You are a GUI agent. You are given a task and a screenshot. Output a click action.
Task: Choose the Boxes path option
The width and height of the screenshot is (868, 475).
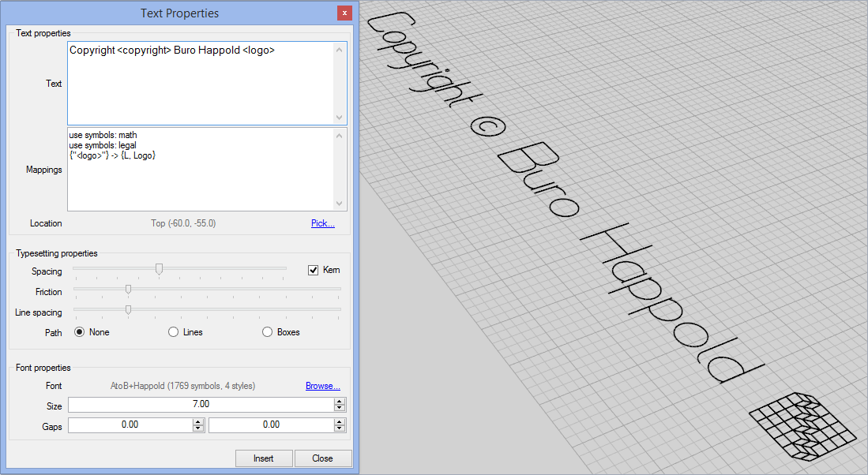pyautogui.click(x=267, y=332)
